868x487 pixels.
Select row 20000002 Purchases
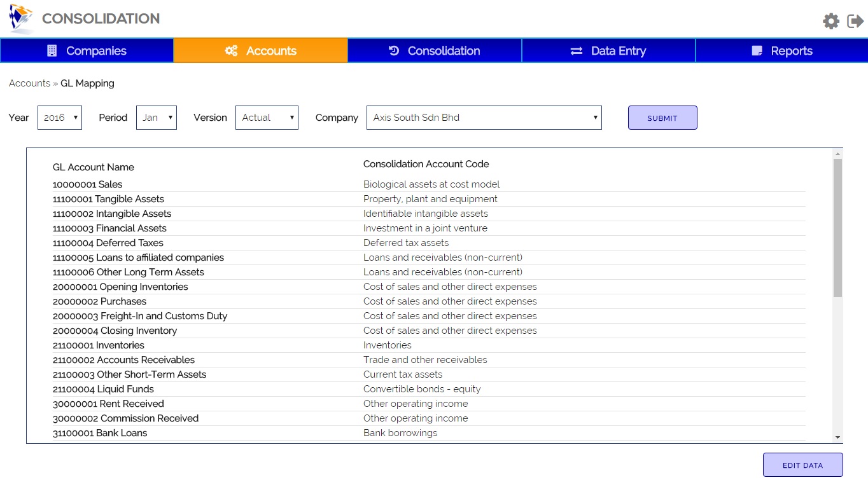click(x=429, y=301)
